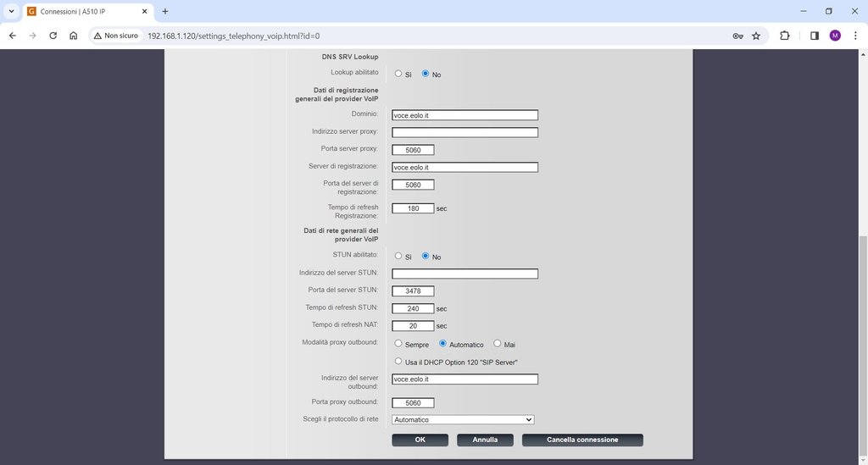Bookmark this page with star icon
The height and width of the screenshot is (465, 868).
coord(756,36)
